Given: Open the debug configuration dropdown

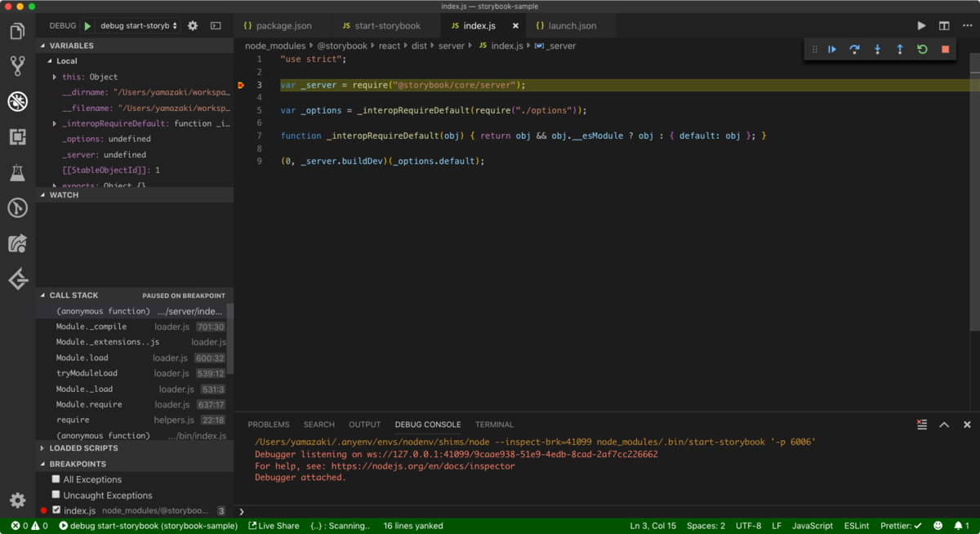Looking at the screenshot, I should click(x=140, y=26).
